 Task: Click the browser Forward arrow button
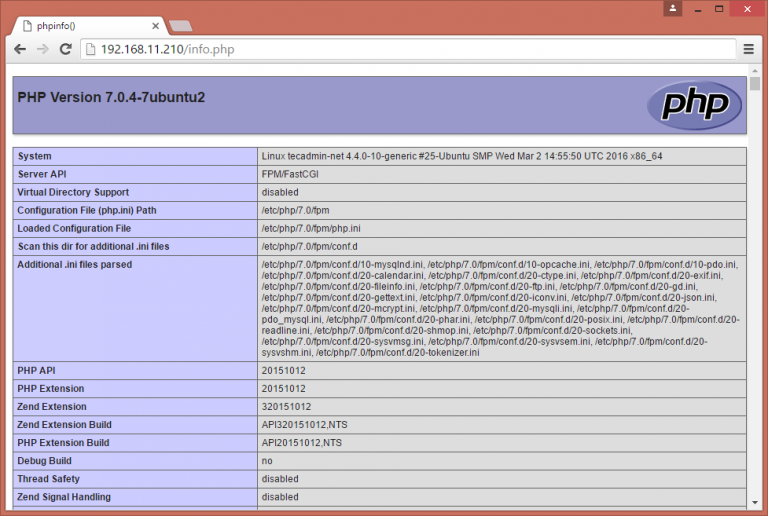click(42, 48)
